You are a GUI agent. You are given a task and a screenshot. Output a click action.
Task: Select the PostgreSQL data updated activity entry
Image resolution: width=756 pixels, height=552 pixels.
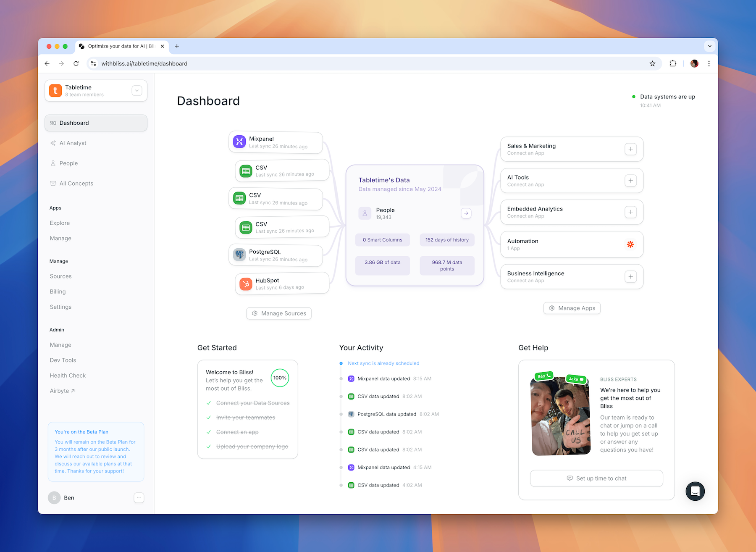(x=393, y=414)
